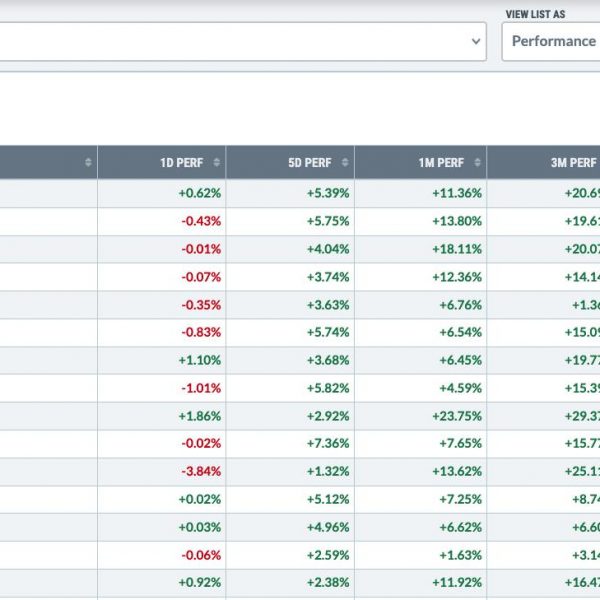Select the +6.45% 1M value
This screenshot has width=600, height=600.
461,360
